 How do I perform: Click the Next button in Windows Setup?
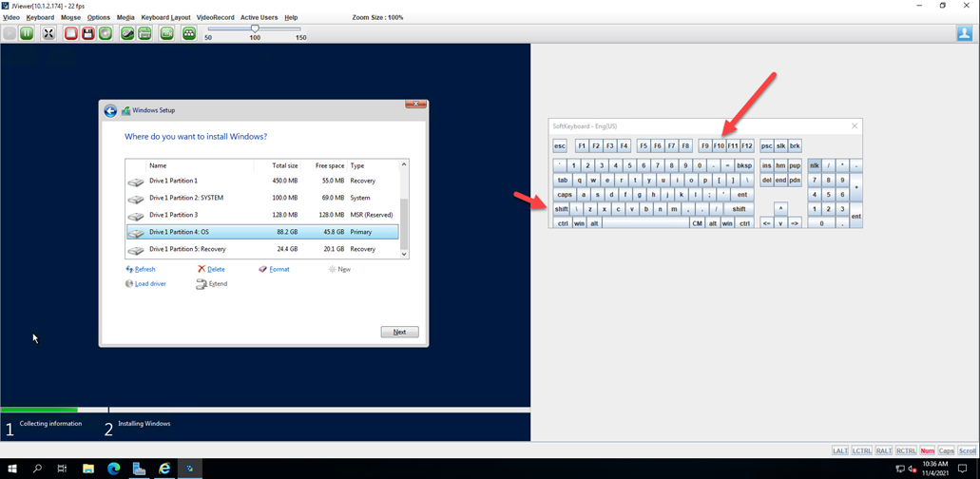click(x=399, y=333)
